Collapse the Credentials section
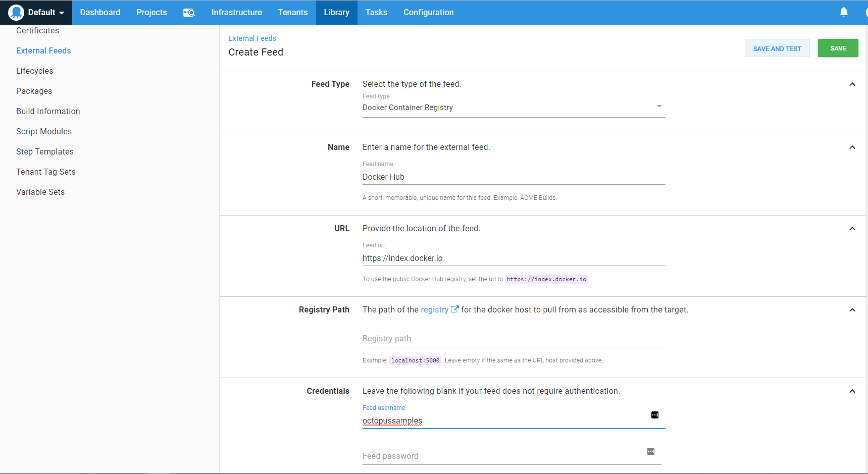868x474 pixels. pos(852,391)
